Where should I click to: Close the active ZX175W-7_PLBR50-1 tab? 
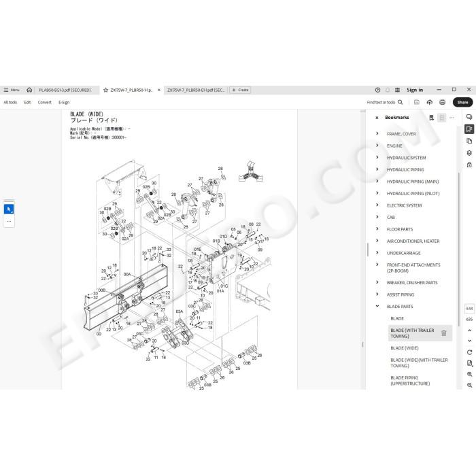tap(158, 90)
